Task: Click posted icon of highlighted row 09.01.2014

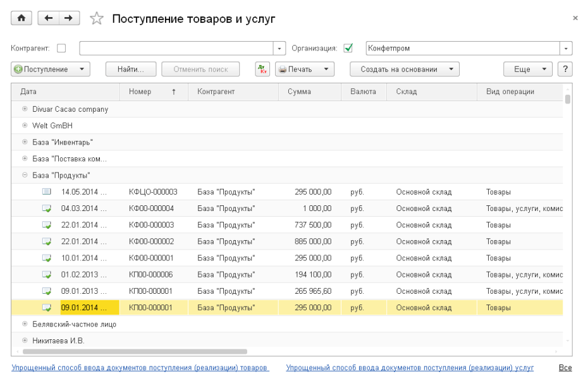Action: (x=47, y=308)
